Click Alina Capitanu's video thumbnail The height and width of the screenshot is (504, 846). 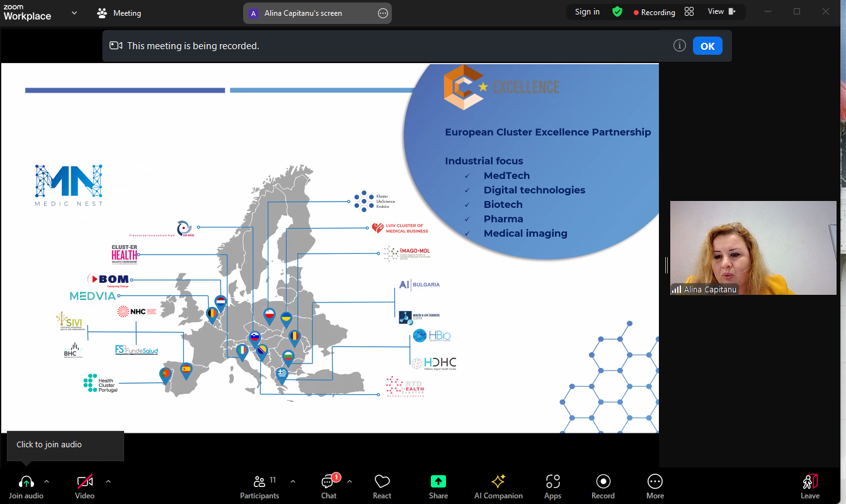tap(753, 248)
